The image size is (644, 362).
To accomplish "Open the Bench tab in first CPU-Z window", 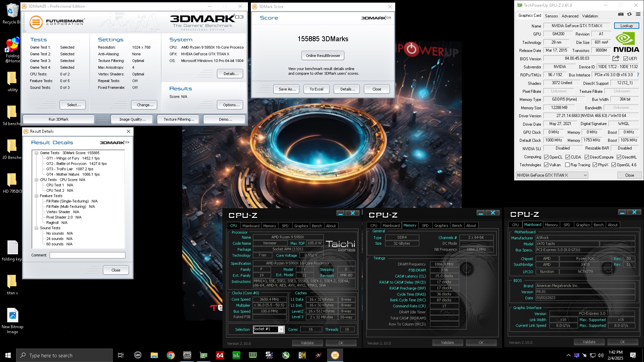I will pyautogui.click(x=317, y=226).
